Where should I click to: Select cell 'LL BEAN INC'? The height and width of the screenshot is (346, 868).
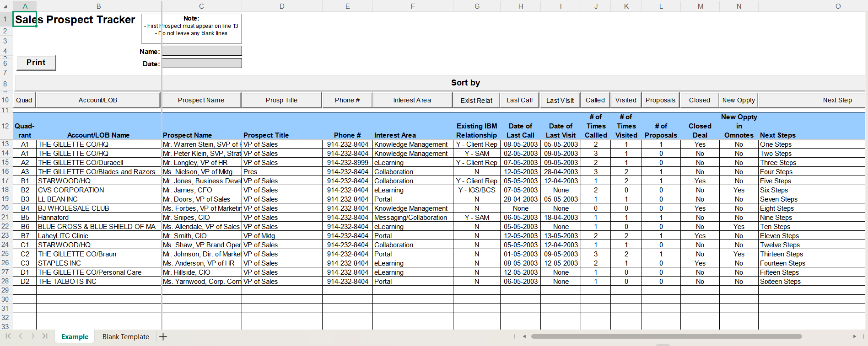click(99, 199)
